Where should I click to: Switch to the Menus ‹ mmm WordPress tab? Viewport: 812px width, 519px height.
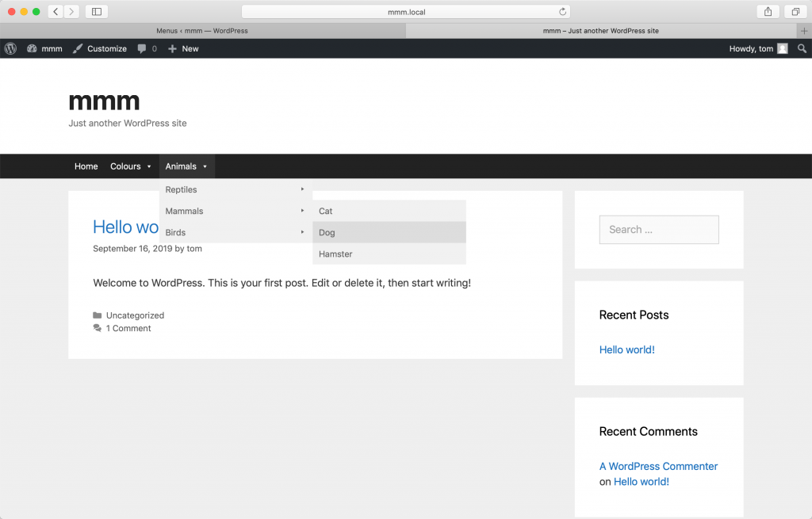202,31
